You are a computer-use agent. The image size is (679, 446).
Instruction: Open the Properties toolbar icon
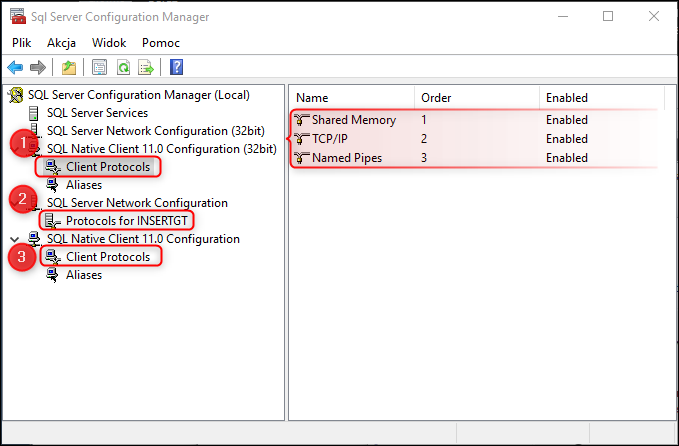click(x=99, y=68)
